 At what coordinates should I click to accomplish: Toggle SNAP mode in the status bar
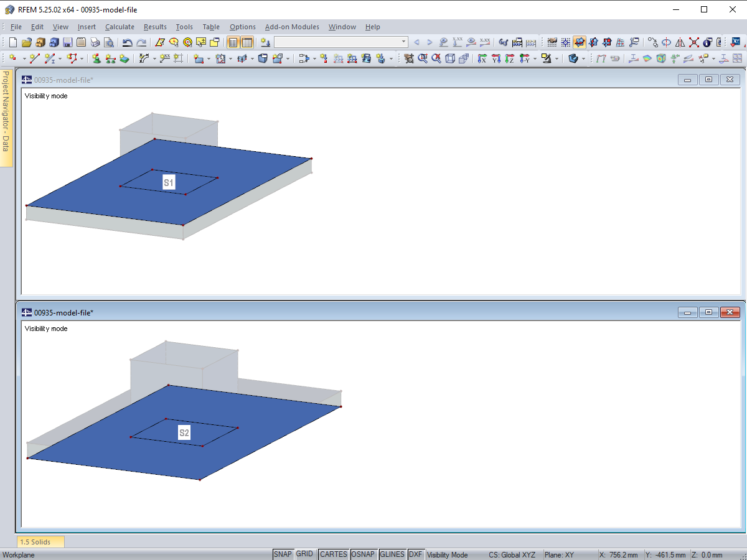[283, 554]
